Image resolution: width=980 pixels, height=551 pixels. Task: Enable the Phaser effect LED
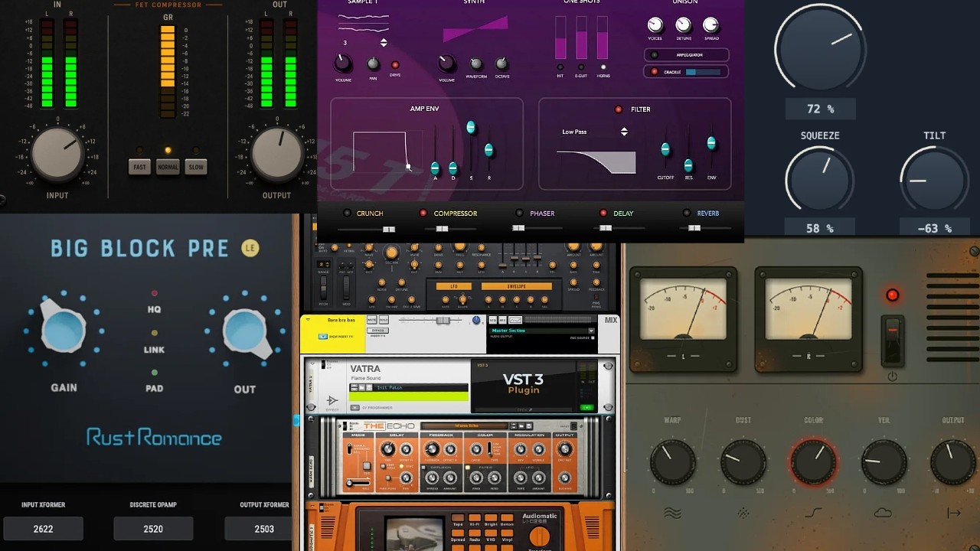(519, 214)
